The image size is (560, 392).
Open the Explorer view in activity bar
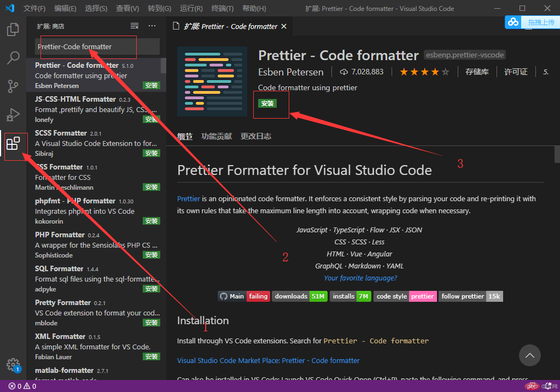click(13, 30)
